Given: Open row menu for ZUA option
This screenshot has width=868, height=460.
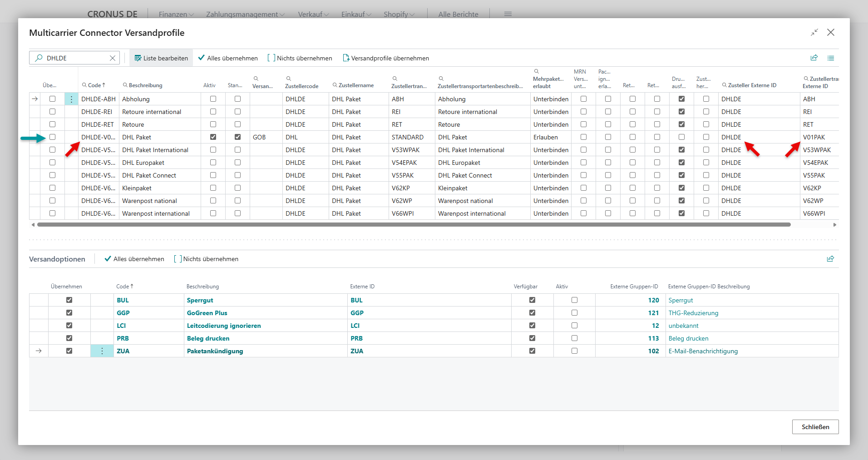Looking at the screenshot, I should 102,351.
